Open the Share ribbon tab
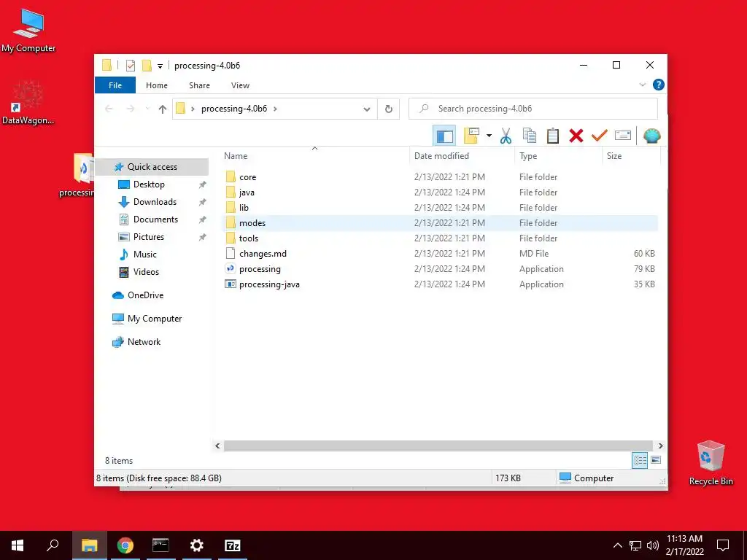Image resolution: width=747 pixels, height=560 pixels. 199,85
